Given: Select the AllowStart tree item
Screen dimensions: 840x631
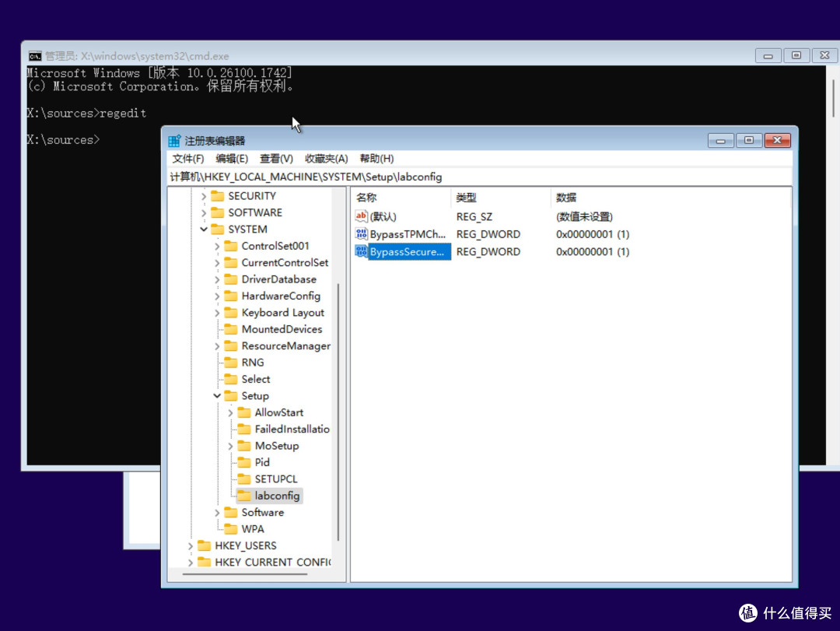Looking at the screenshot, I should [278, 412].
